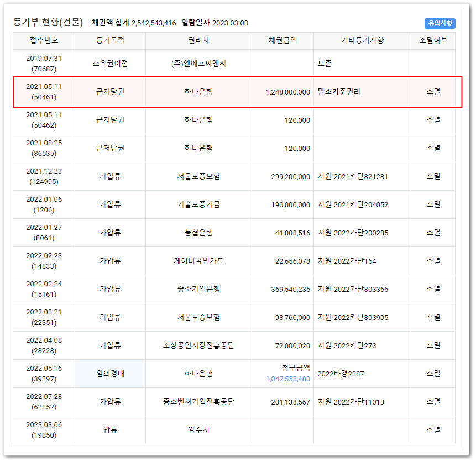476x462 pixels.
Task: Click case number 지원 2022카단11013
Action: 351,402
